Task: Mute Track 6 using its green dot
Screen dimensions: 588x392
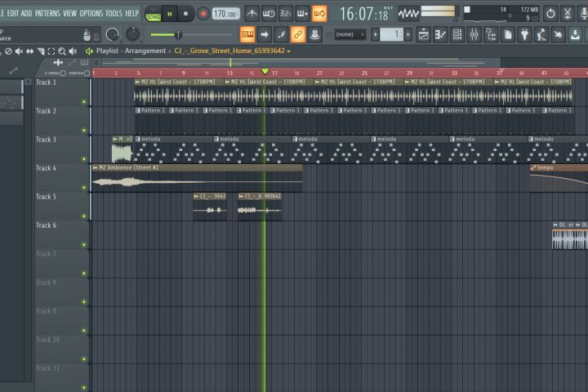Action: click(84, 245)
